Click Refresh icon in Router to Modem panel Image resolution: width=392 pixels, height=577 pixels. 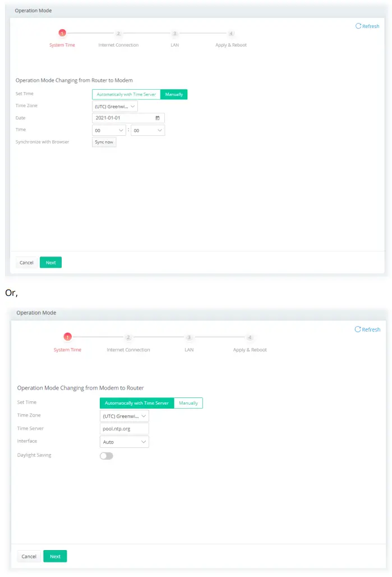pyautogui.click(x=358, y=26)
